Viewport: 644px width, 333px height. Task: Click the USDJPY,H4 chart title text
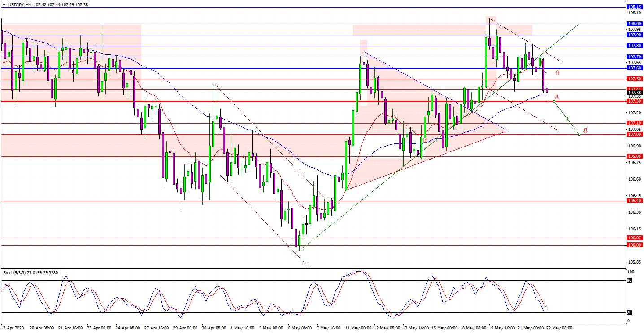pyautogui.click(x=19, y=4)
